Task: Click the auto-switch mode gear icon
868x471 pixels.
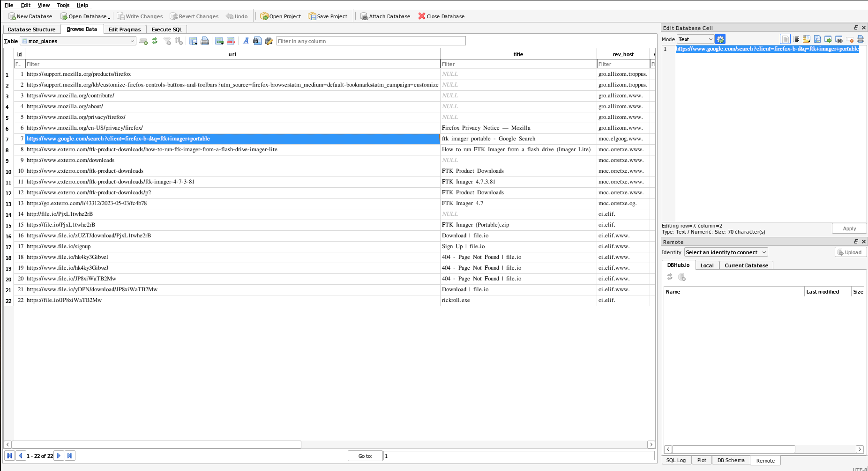Action: tap(720, 39)
